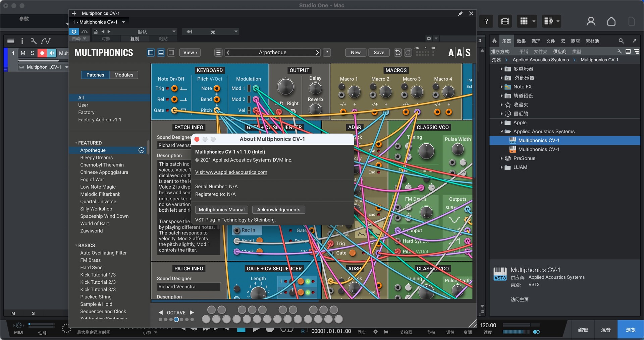Open the track inspector i icon
Viewport: 644px width, 340px height.
[22, 41]
